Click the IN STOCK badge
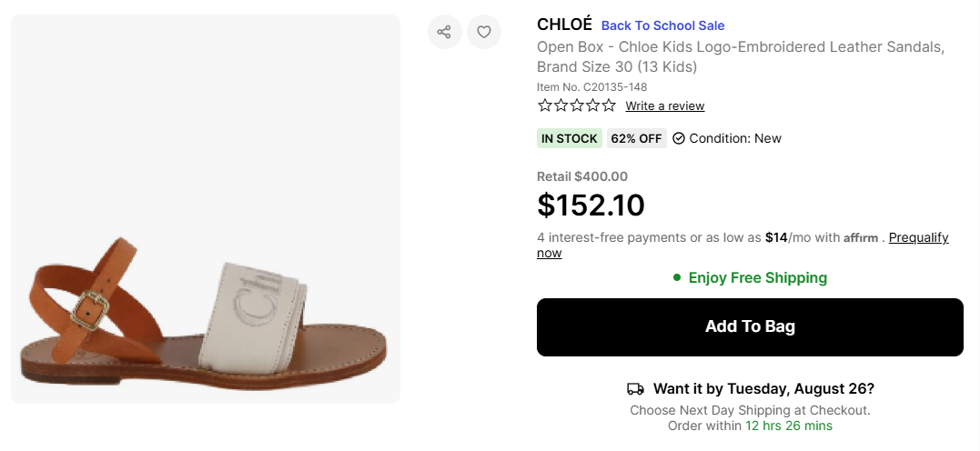980x451 pixels. pyautogui.click(x=570, y=139)
